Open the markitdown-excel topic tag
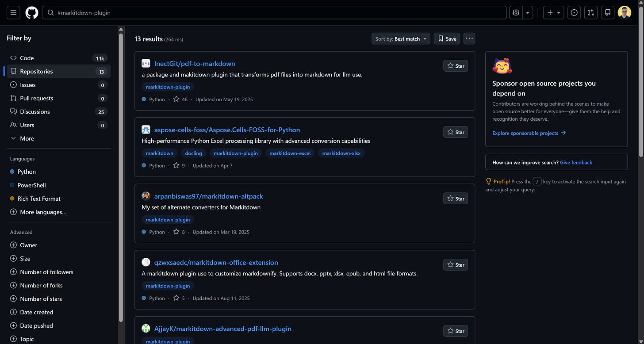644x344 pixels. tap(290, 153)
